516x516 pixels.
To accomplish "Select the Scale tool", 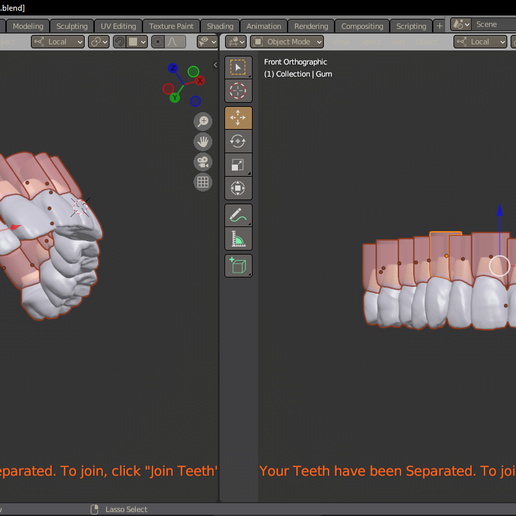I will 238,165.
